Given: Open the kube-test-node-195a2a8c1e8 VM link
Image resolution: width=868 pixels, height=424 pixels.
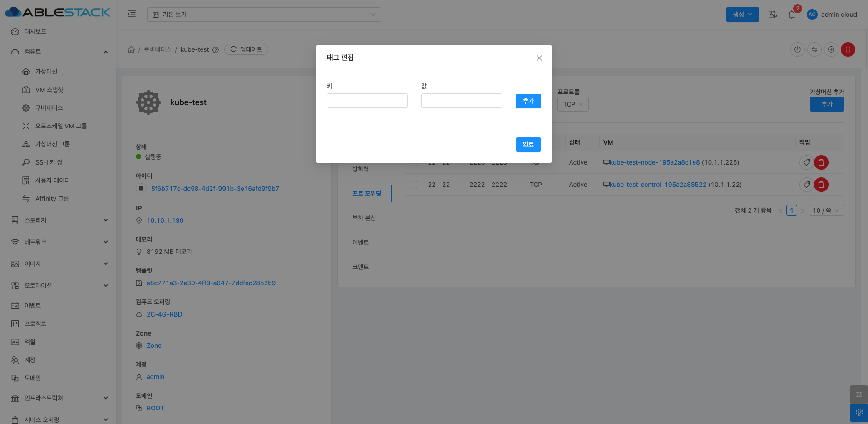Looking at the screenshot, I should (x=655, y=162).
